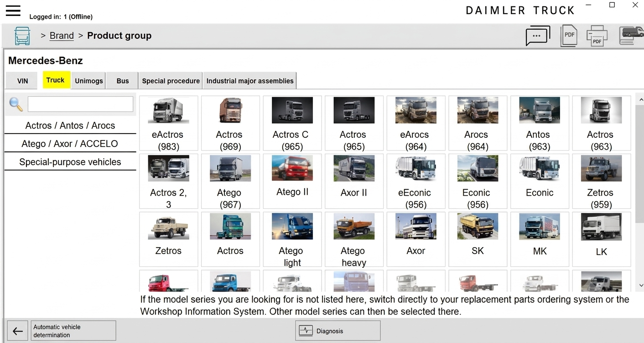Image resolution: width=644 pixels, height=343 pixels.
Task: Select the Zetros (959) tile
Action: pyautogui.click(x=602, y=181)
